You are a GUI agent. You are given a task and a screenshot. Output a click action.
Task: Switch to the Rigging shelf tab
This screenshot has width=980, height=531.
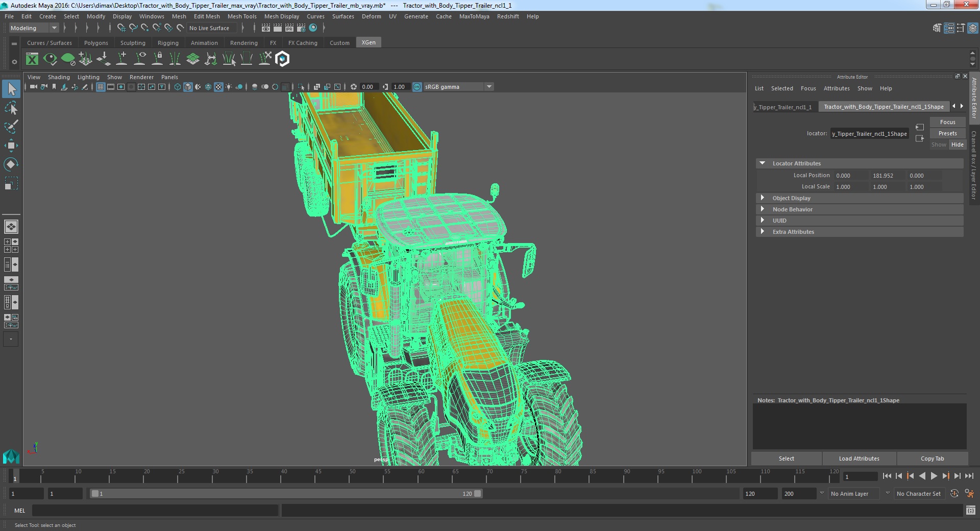pos(168,43)
